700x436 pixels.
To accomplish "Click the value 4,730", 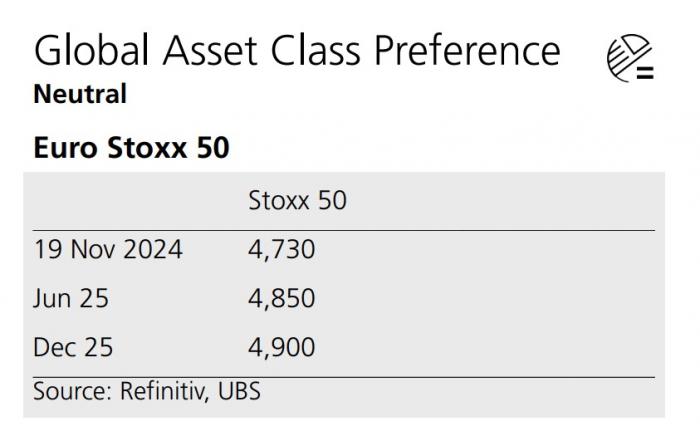I will (x=282, y=249).
